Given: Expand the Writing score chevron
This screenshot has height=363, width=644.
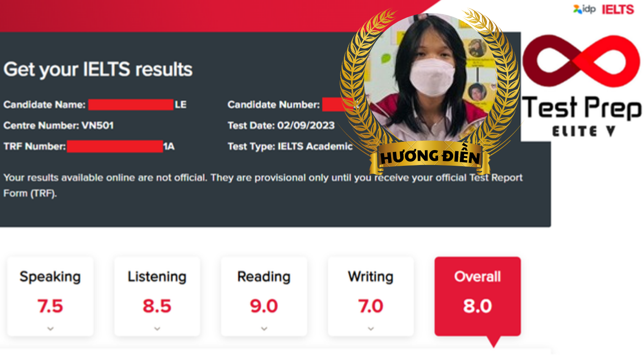Looking at the screenshot, I should coord(371,328).
